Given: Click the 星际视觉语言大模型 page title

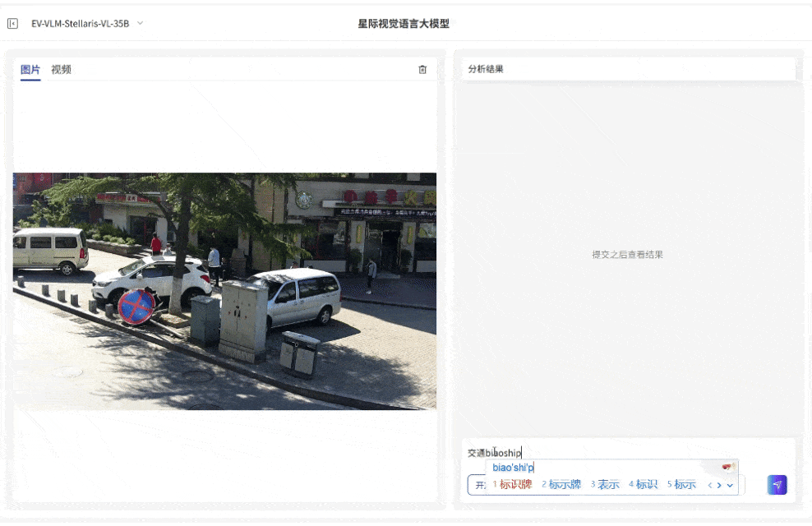Looking at the screenshot, I should (404, 23).
